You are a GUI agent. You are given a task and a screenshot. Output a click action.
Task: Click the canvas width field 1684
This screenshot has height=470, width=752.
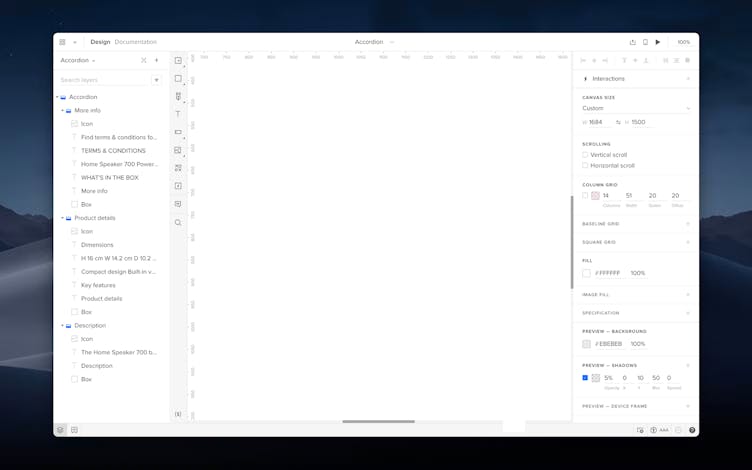coord(599,122)
